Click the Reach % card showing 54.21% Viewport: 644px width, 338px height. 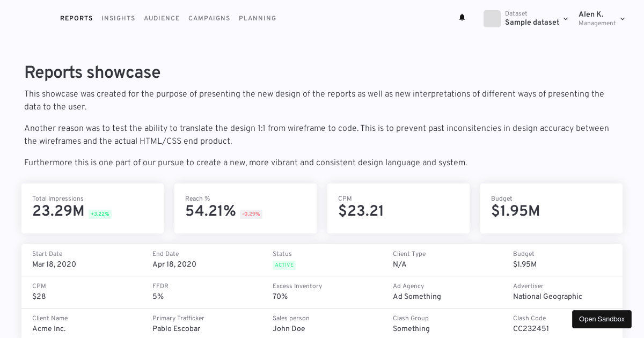coord(245,208)
